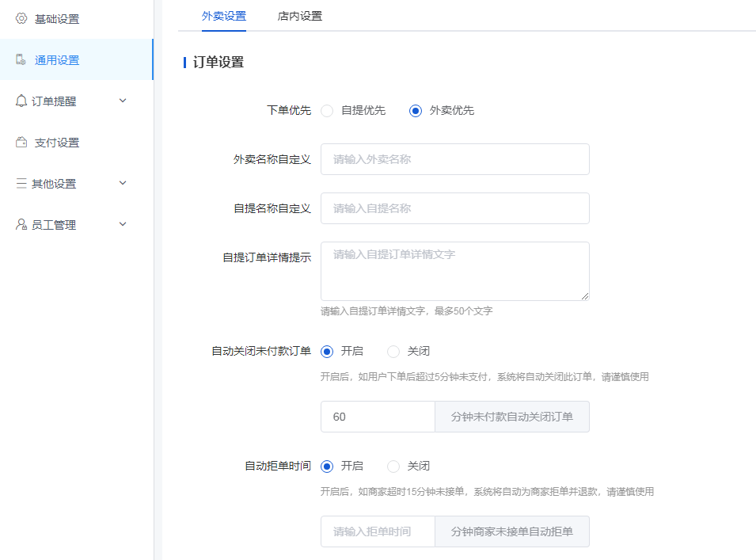Screen dimensions: 756x560
Task: Select 外卖优先 radio option
Action: coord(416,111)
